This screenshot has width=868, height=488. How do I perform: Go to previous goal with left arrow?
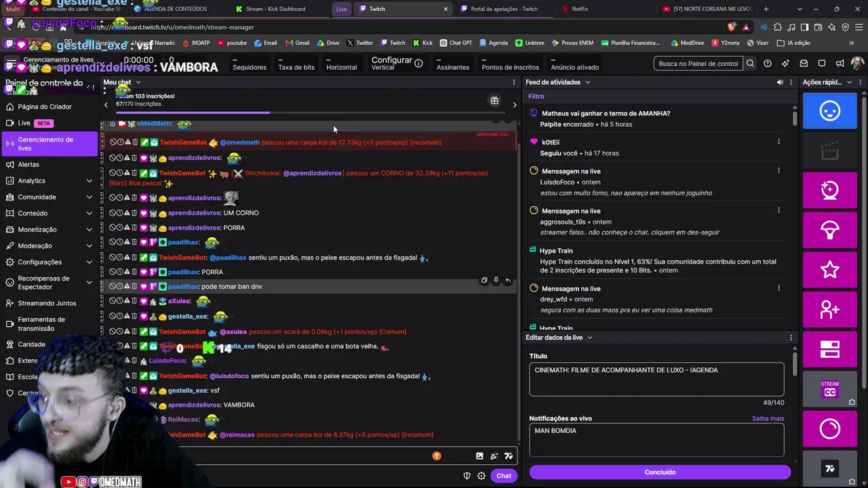click(x=106, y=105)
